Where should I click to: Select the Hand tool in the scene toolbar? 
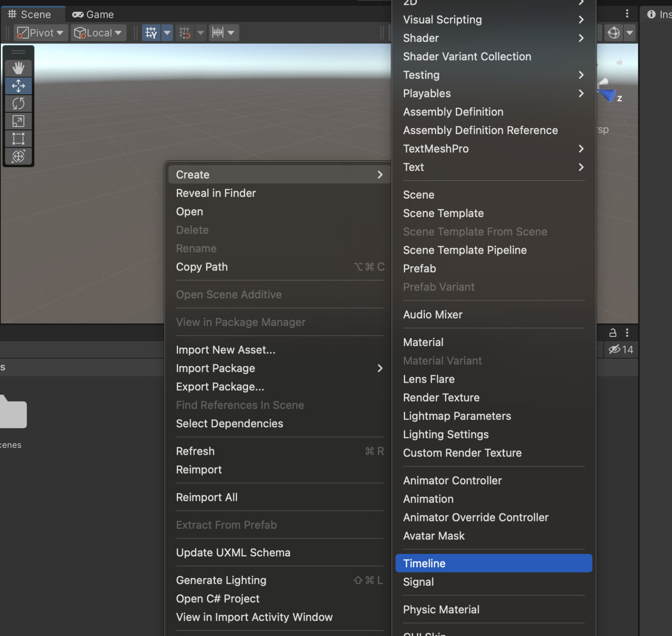[x=18, y=68]
